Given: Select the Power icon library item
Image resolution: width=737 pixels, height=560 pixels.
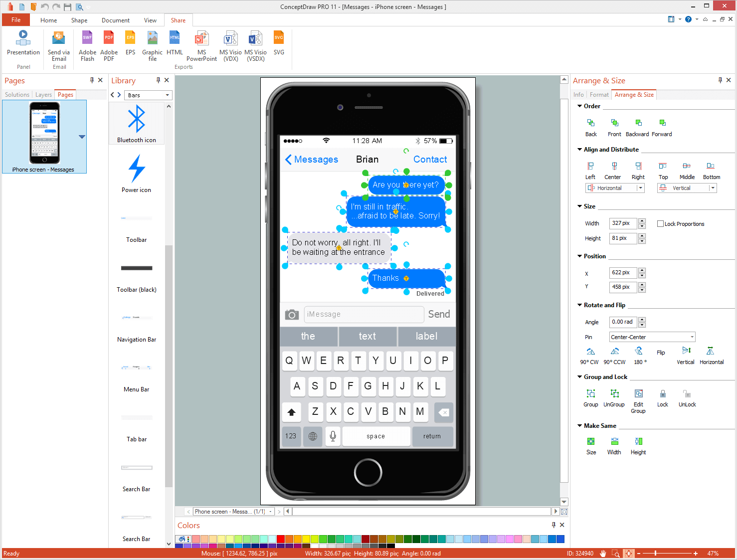Looking at the screenshot, I should pyautogui.click(x=137, y=174).
